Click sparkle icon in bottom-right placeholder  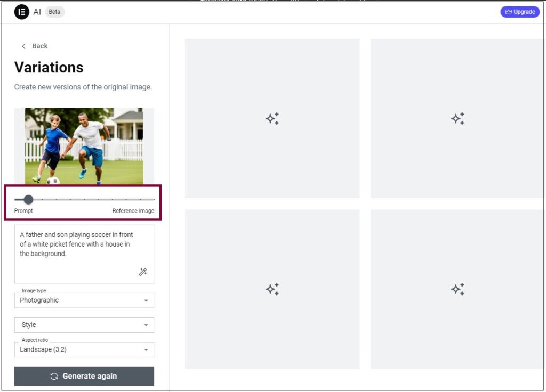point(457,289)
